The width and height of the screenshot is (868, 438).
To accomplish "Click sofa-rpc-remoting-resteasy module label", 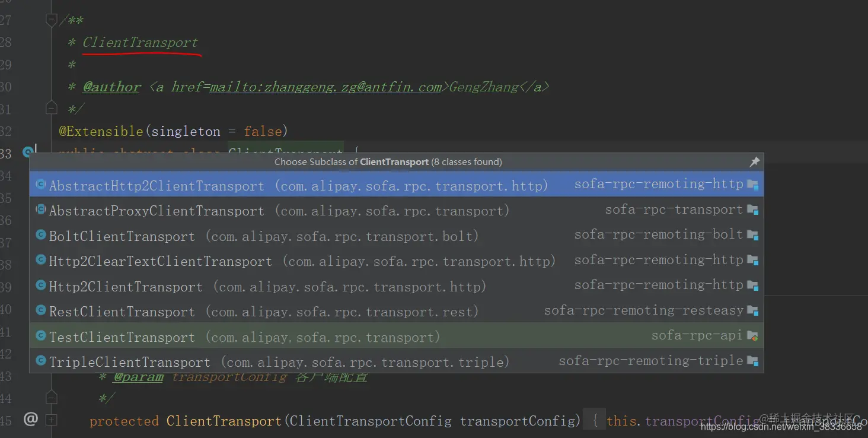I will coord(643,310).
